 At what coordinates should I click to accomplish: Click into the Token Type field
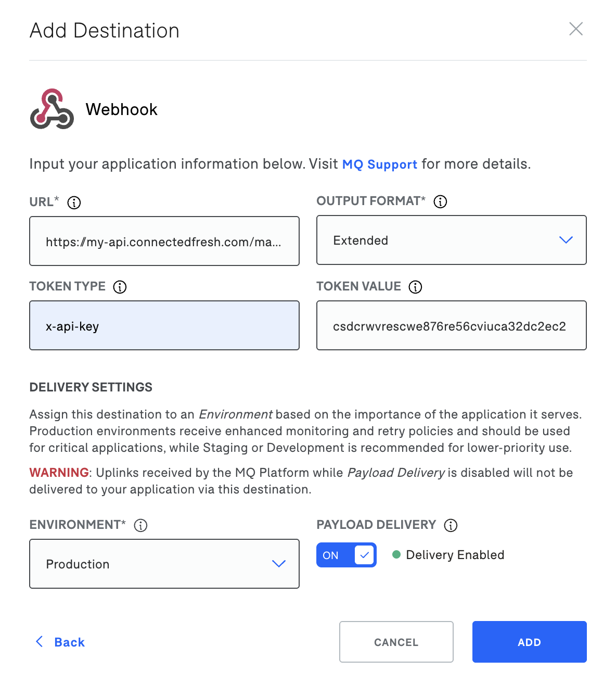tap(164, 326)
